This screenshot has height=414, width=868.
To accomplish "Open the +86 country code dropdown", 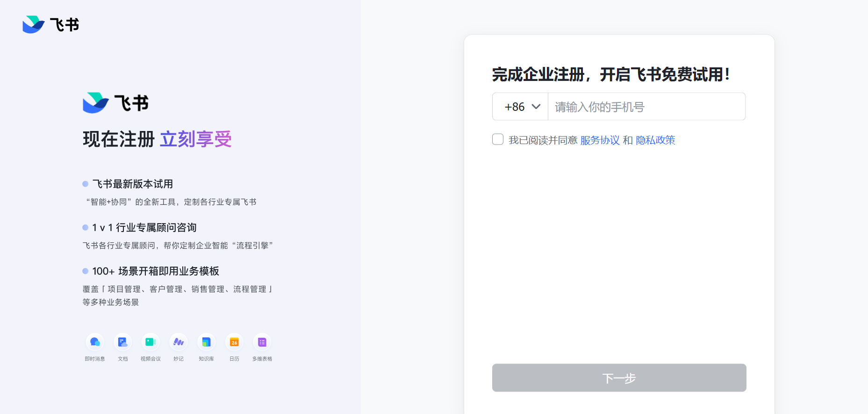I will coord(520,107).
